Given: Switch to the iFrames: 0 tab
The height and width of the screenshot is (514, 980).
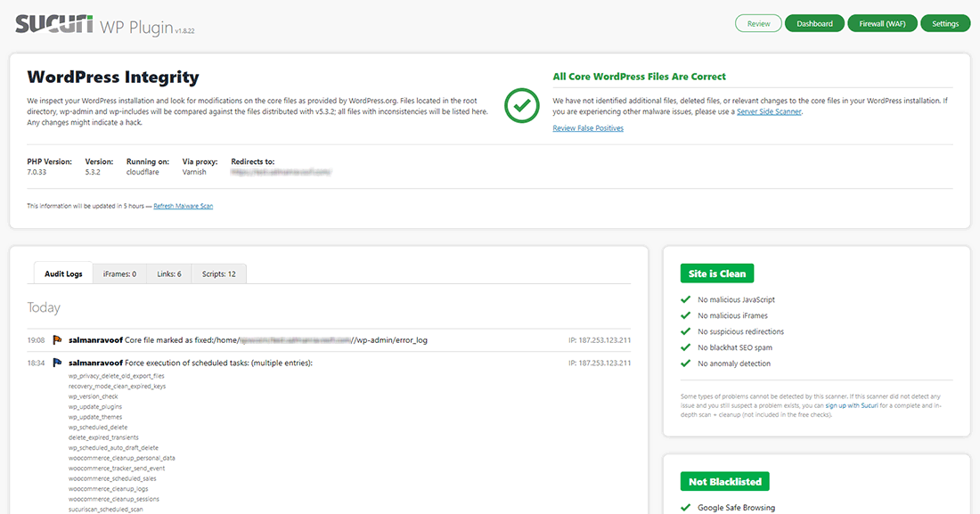Looking at the screenshot, I should (x=119, y=273).
